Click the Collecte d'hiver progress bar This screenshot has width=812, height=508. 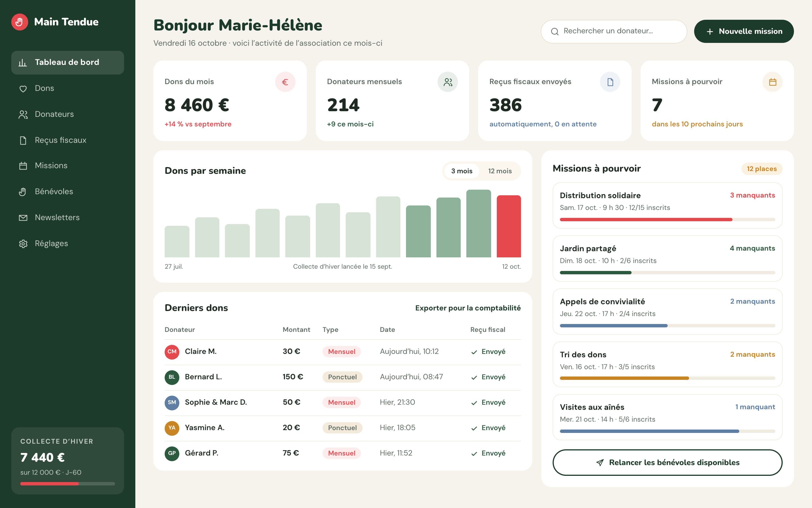pos(67,484)
